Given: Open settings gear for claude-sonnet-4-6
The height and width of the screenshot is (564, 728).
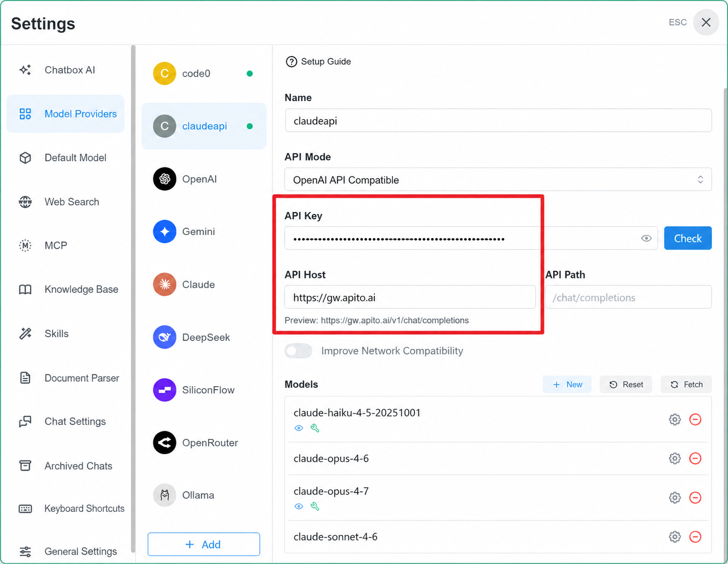Looking at the screenshot, I should coord(675,537).
